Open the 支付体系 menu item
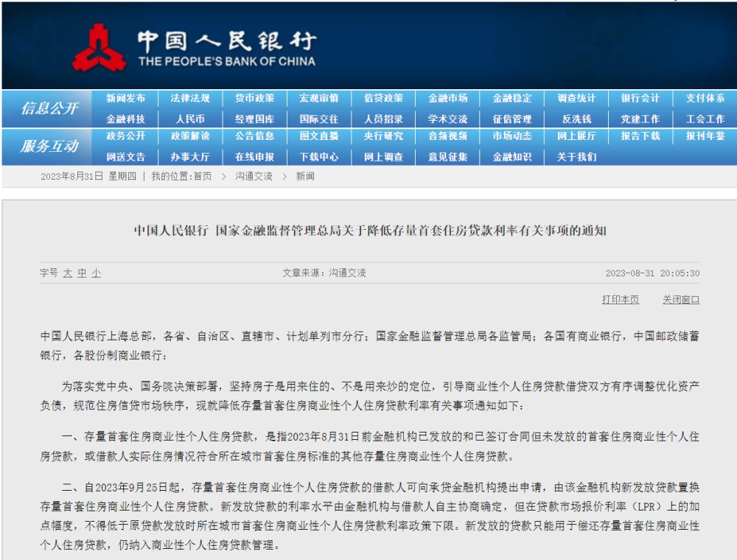737x560 pixels. [x=705, y=98]
